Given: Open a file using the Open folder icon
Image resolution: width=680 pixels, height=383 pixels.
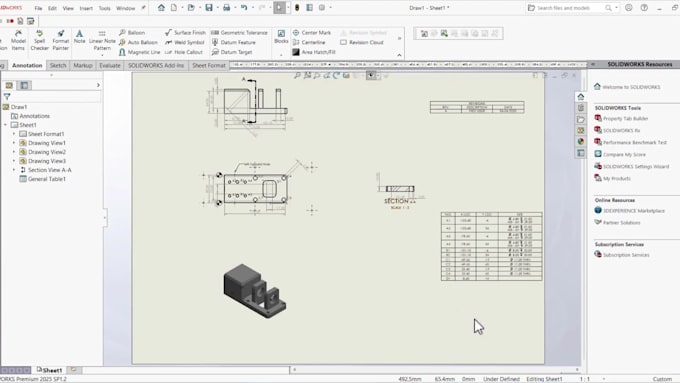Looking at the screenshot, I should (191, 8).
